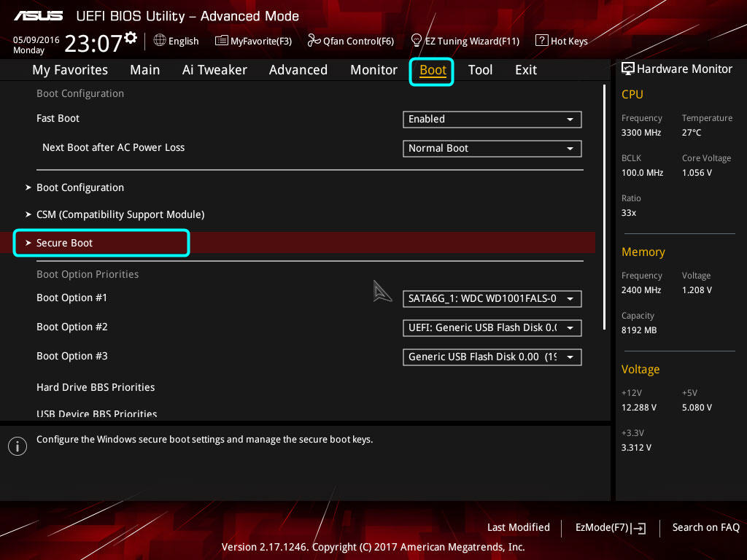Expand the Boot Configuration submenu
This screenshot has width=747, height=560.
pos(80,187)
